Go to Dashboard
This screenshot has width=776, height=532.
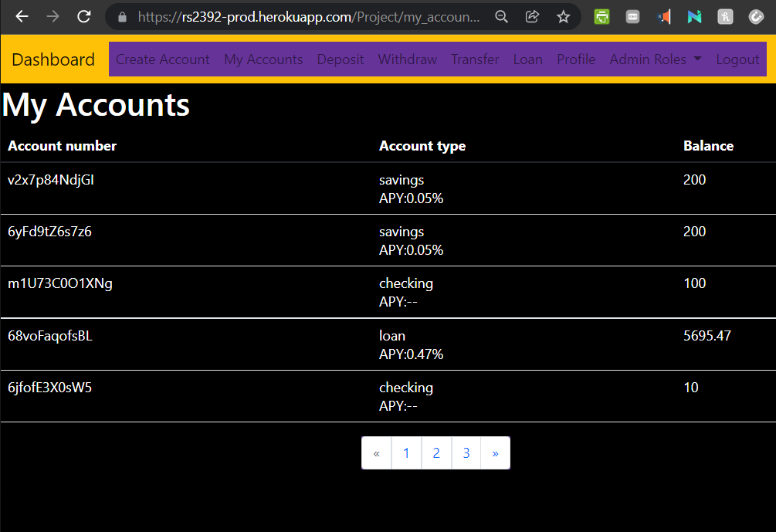53,59
